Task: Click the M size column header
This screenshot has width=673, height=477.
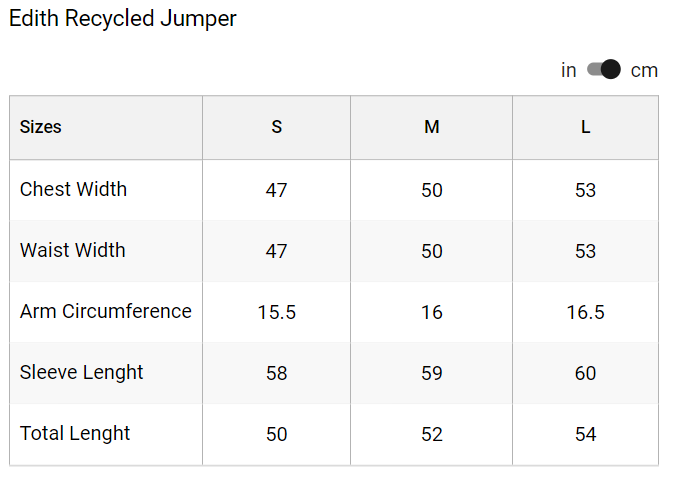Action: [431, 127]
